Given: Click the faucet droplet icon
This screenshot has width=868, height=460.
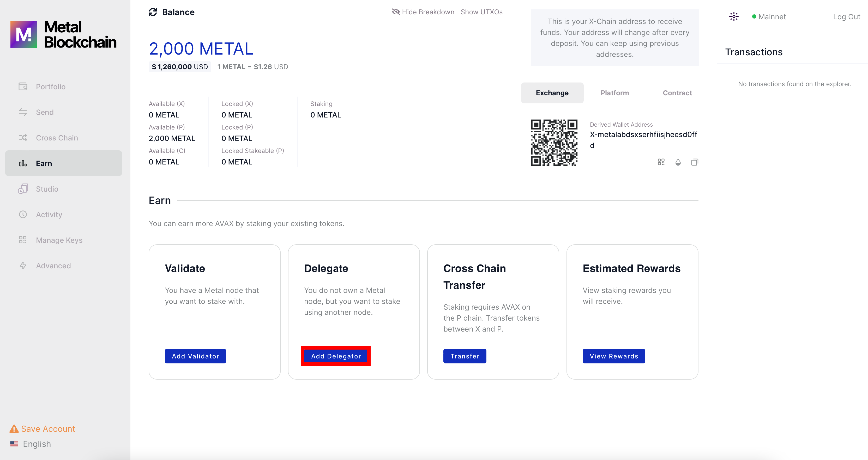Looking at the screenshot, I should [x=678, y=162].
